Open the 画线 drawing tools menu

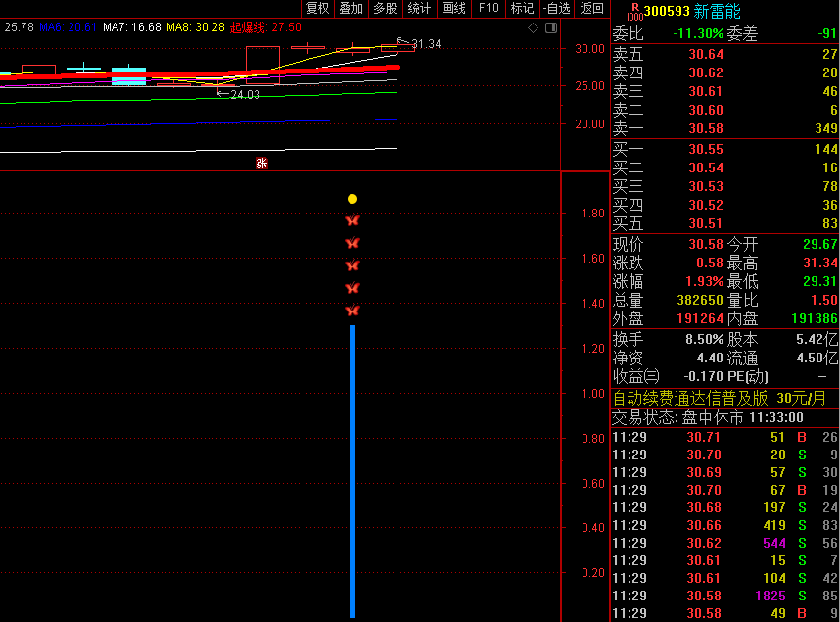[x=453, y=9]
